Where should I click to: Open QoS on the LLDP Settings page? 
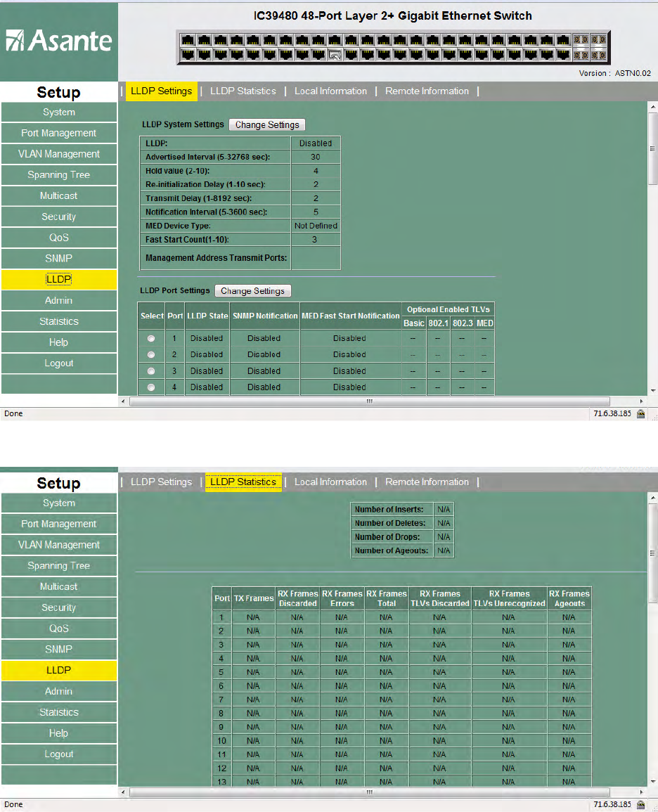(x=59, y=238)
